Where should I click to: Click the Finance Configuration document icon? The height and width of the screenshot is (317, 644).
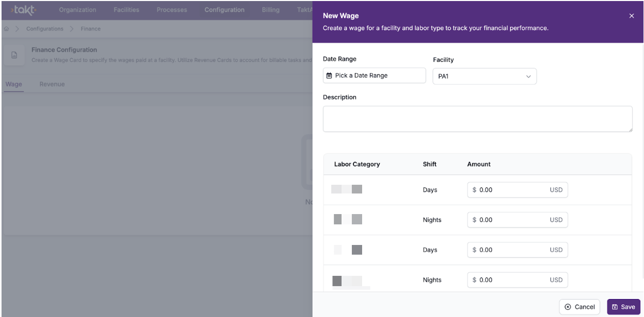[14, 55]
